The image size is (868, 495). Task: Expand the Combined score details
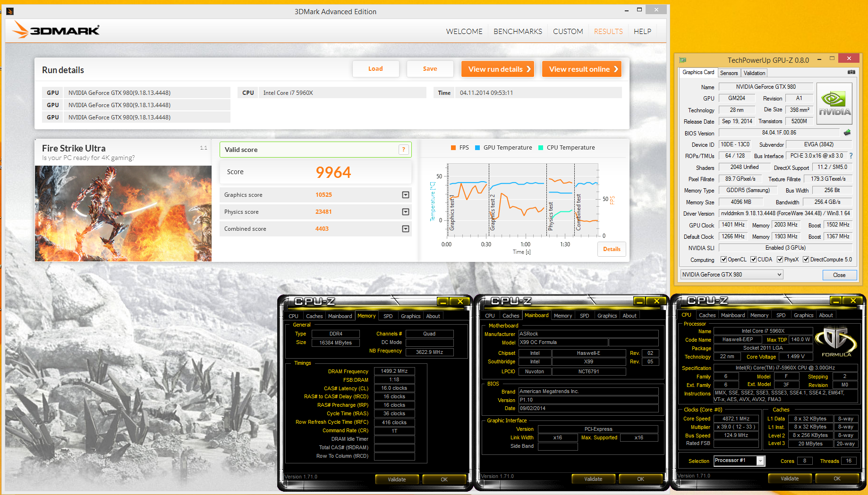[405, 229]
